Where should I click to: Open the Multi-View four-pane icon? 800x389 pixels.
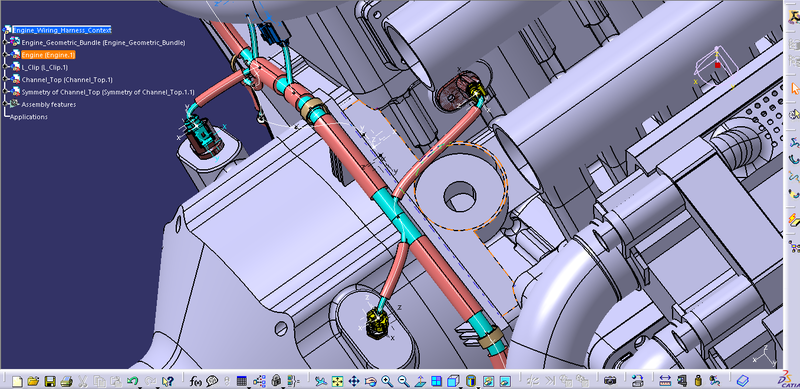(436, 381)
